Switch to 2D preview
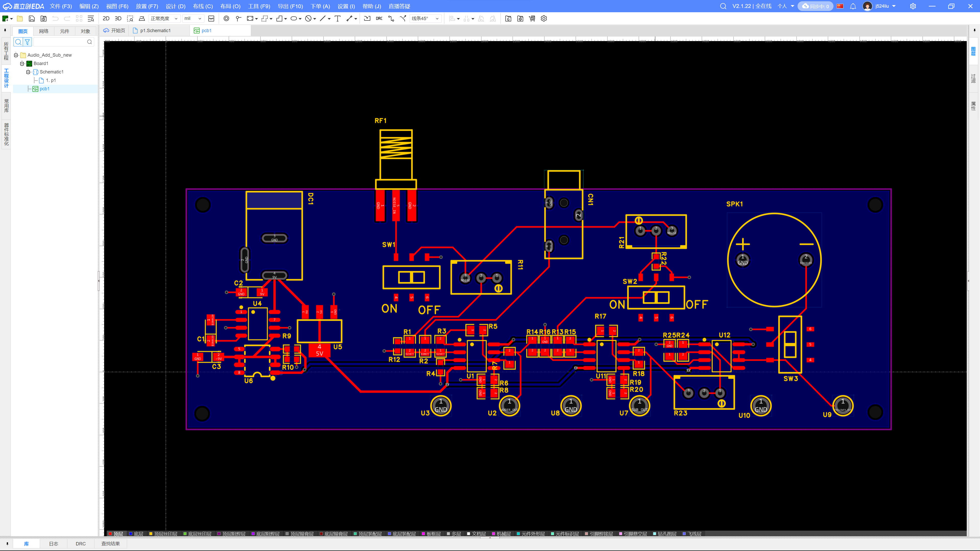The image size is (980, 551). (106, 19)
